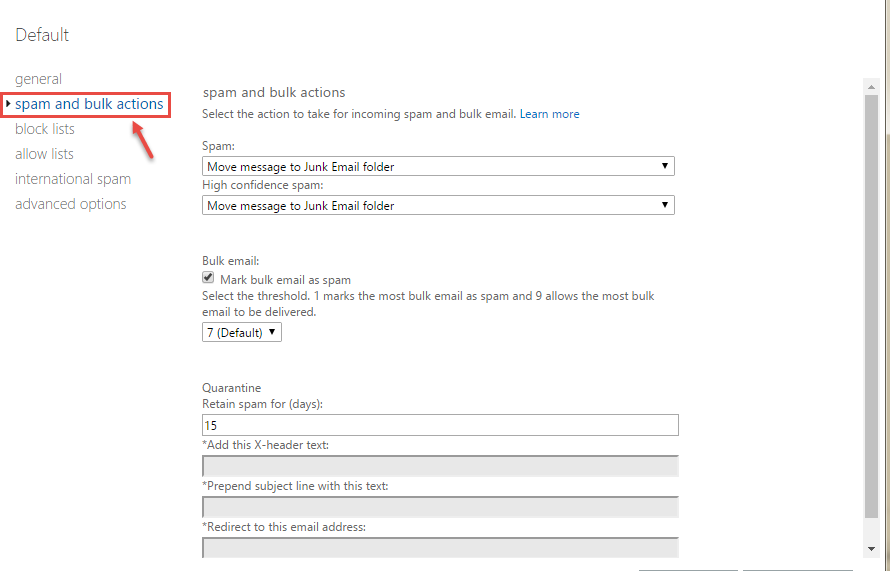
Task: Select spam and bulk actions in sidebar
Action: coord(89,104)
